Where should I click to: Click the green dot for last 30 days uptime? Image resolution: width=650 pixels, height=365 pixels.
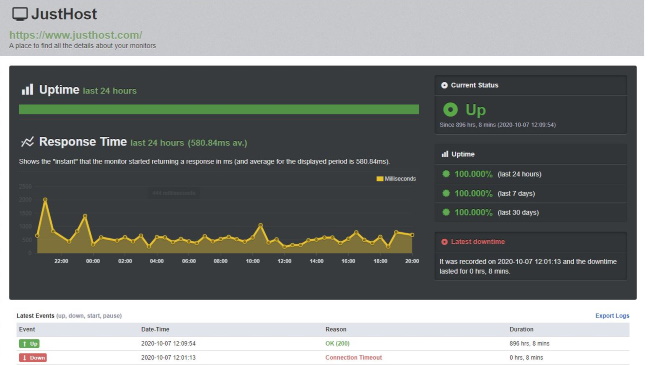446,212
